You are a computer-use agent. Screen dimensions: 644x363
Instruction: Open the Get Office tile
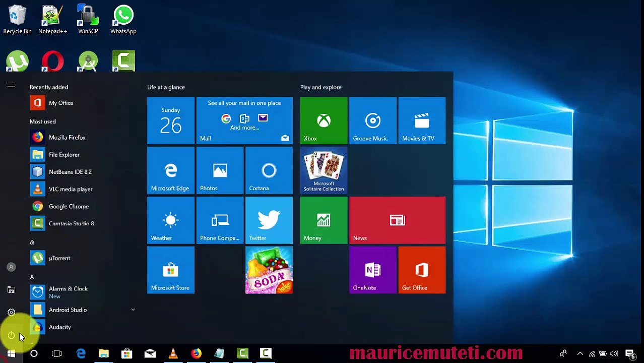click(422, 270)
